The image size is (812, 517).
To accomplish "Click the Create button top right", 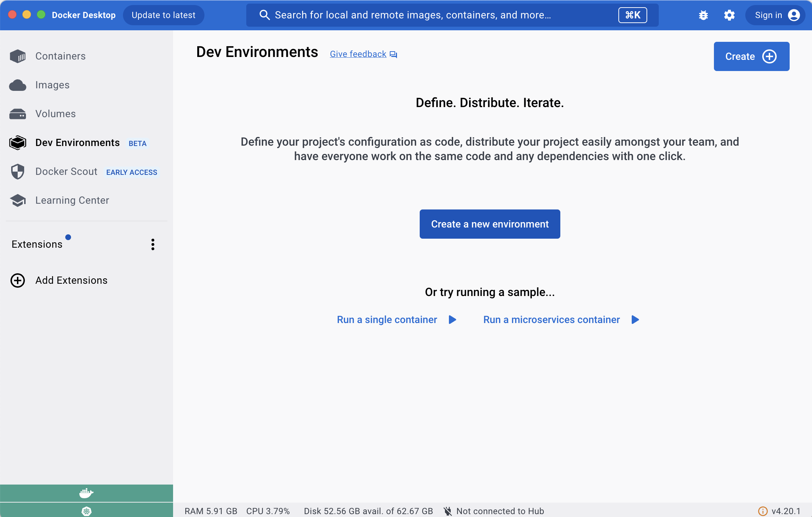I will point(752,57).
